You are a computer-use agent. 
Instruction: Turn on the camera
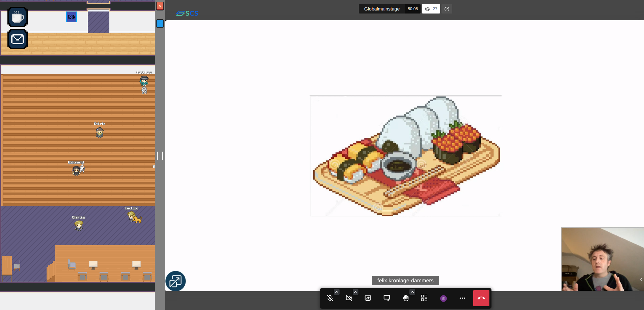(x=349, y=298)
